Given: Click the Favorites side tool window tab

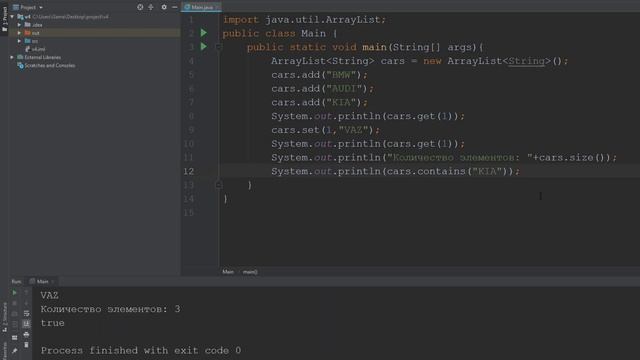Looking at the screenshot, I should click(x=4, y=351).
